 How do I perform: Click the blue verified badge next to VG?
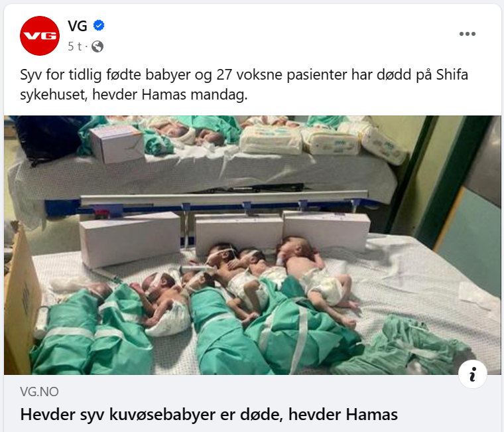[99, 25]
